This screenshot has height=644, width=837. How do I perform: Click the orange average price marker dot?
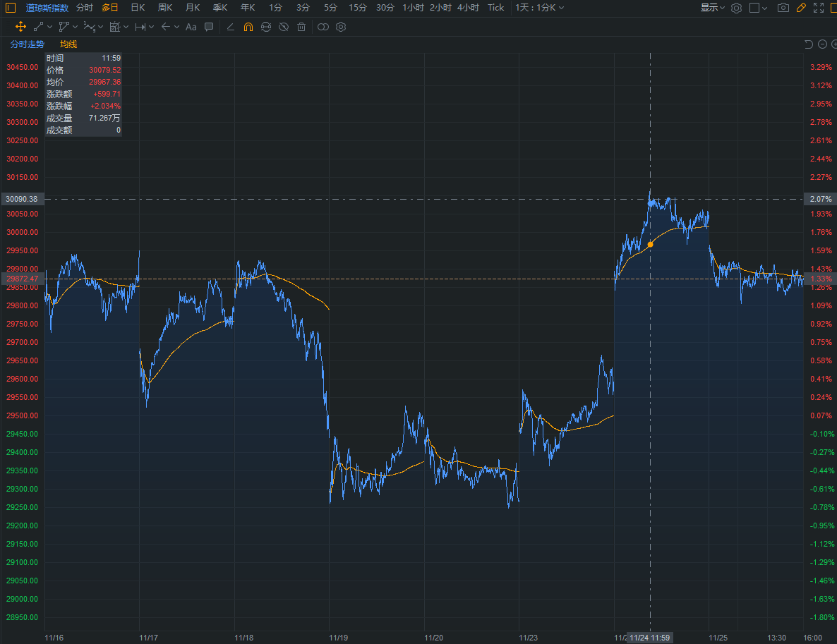tap(650, 244)
